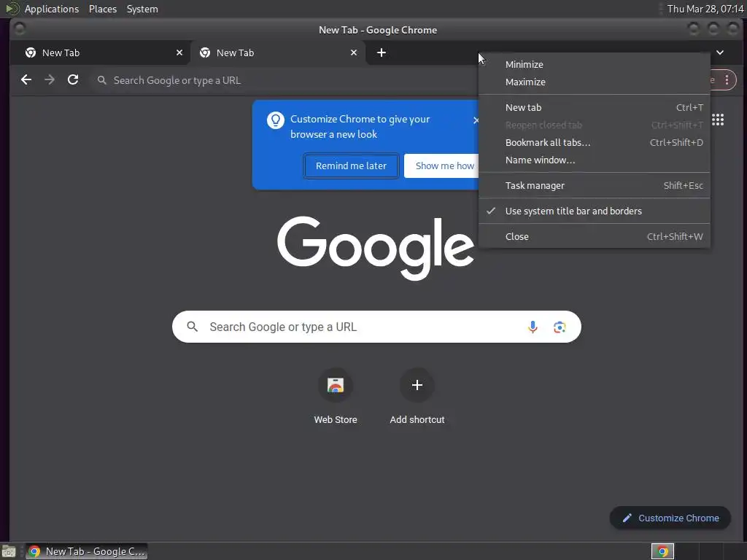Switch to the first New Tab
The width and height of the screenshot is (747, 560).
point(100,52)
